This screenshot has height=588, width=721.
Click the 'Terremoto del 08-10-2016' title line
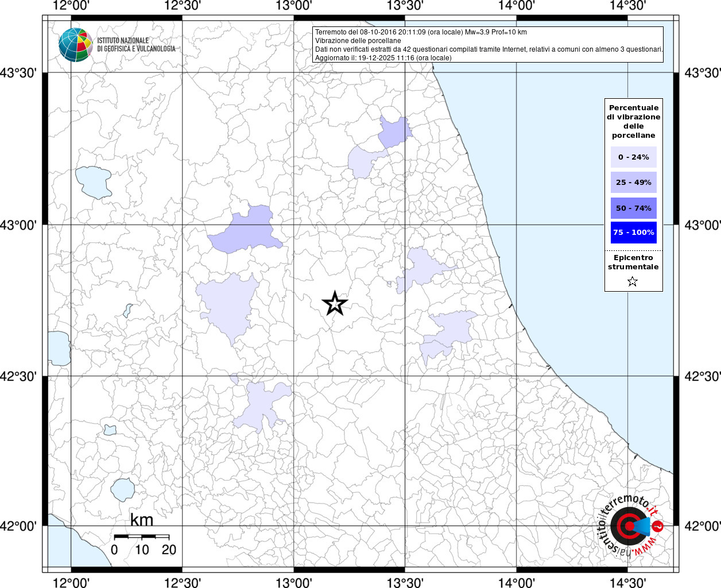click(x=421, y=32)
